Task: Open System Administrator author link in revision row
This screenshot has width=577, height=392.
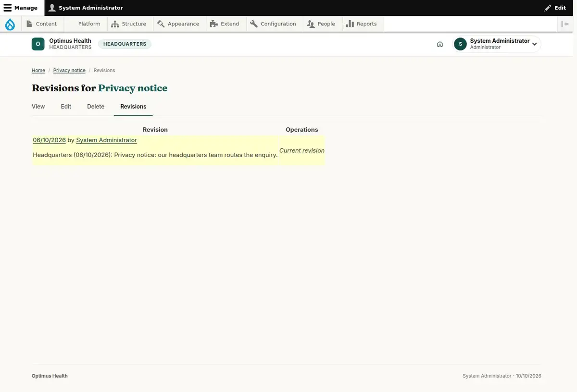Action: click(106, 140)
